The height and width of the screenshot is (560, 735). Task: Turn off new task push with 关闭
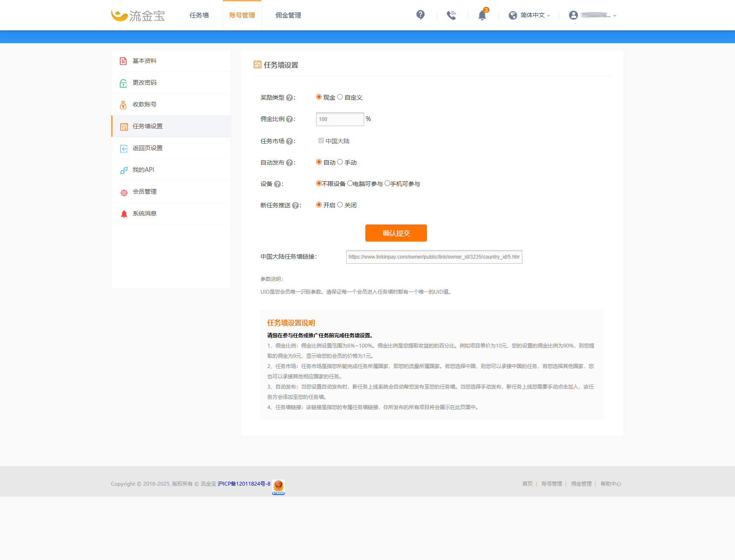pos(340,205)
